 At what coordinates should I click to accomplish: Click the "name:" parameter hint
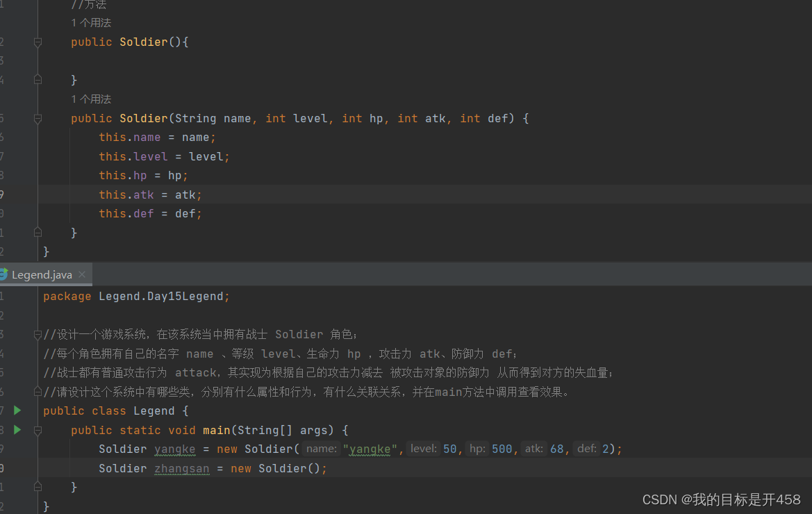click(321, 449)
